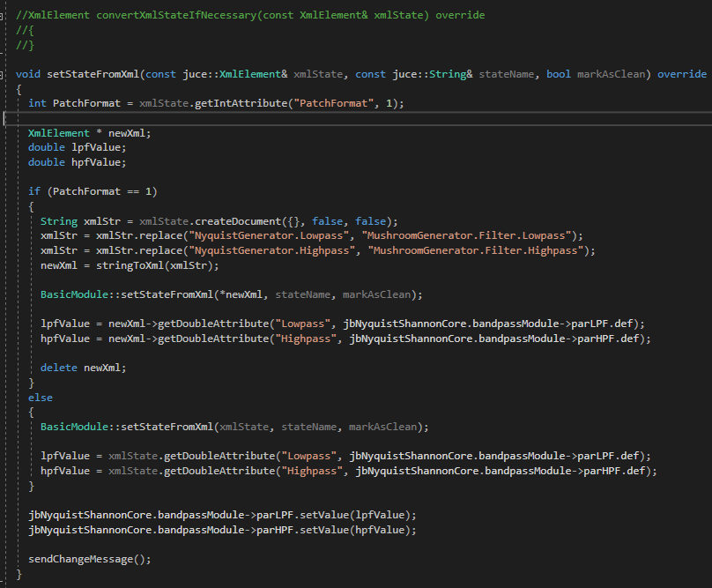This screenshot has width=712, height=588.
Task: Click the createDocument method call
Action: tap(238, 221)
